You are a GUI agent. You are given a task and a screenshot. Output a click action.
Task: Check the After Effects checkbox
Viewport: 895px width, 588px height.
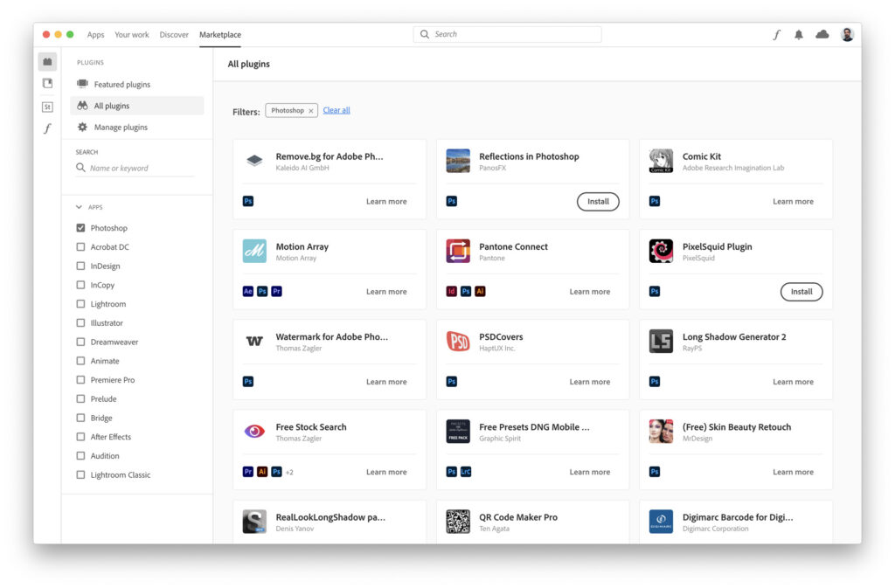pos(80,437)
